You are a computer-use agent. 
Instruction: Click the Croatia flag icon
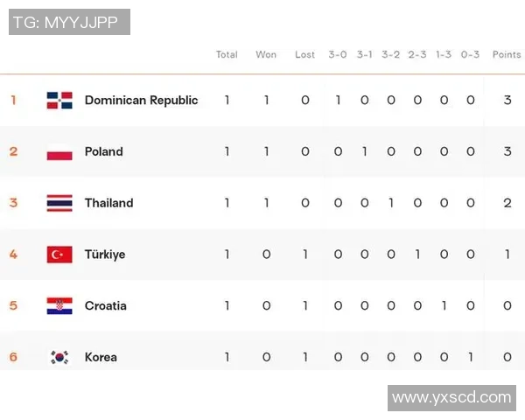pos(59,305)
